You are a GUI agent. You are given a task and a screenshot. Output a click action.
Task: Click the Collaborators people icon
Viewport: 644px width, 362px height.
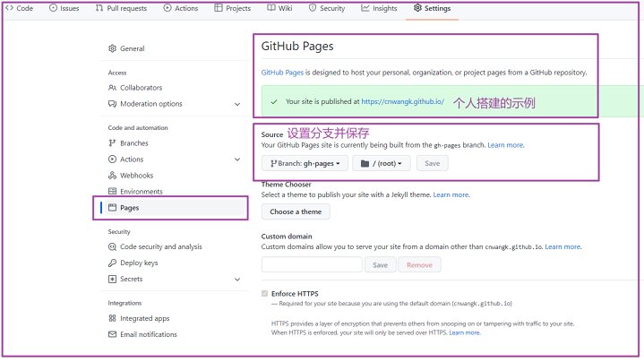[x=112, y=88]
